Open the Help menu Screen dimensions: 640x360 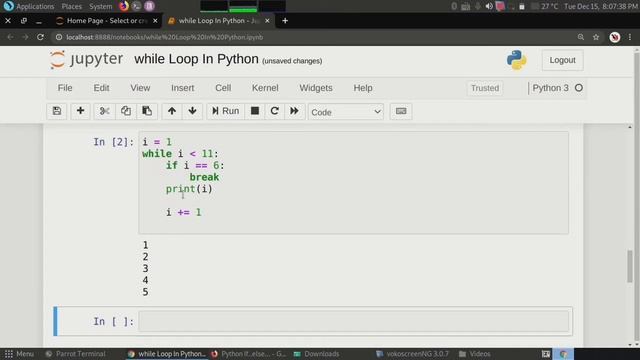[x=363, y=88]
